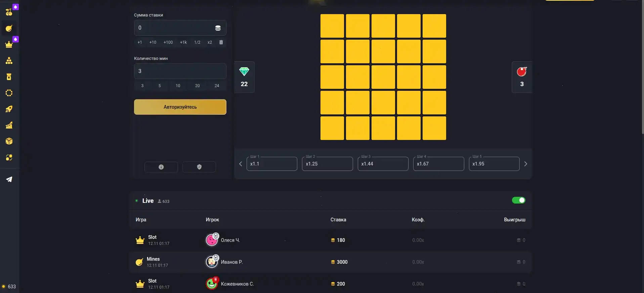The width and height of the screenshot is (644, 293).
Task: Click the rocket game icon in sidebar
Action: tap(9, 109)
